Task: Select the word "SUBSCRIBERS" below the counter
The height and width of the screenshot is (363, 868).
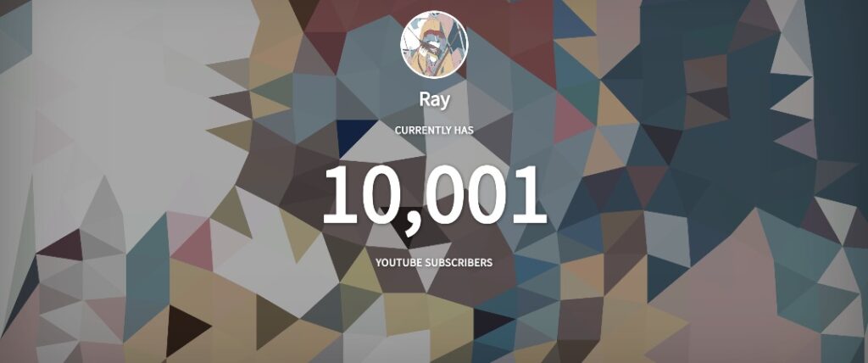Action: coord(459,262)
